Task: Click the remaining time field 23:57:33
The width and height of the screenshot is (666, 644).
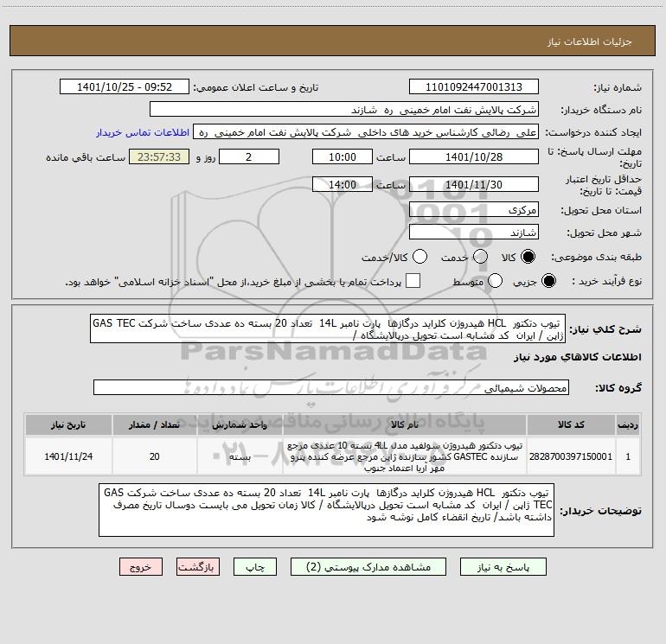Action: point(159,156)
